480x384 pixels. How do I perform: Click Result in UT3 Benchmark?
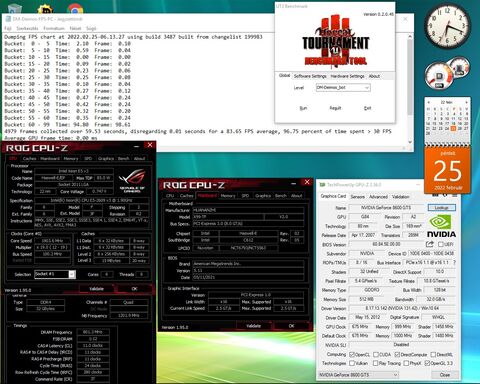coord(335,108)
